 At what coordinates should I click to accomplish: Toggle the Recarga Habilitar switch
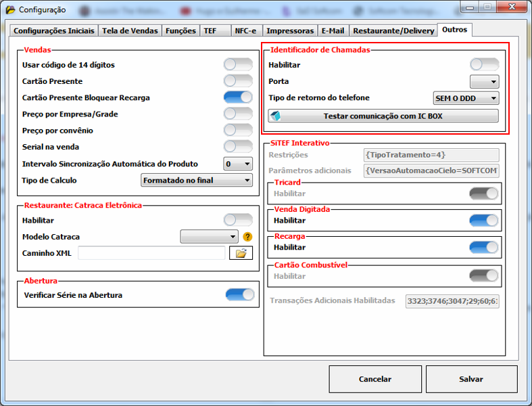tap(483, 248)
